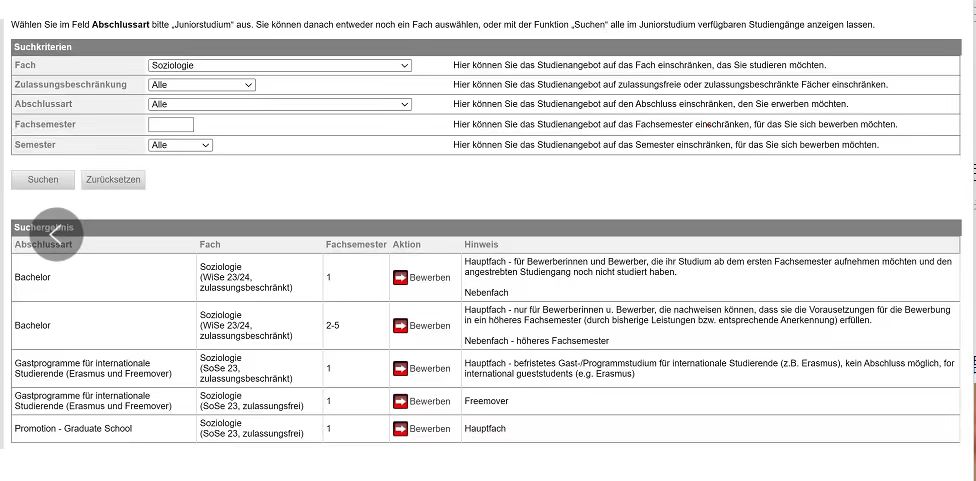976x481 pixels.
Task: Open the Abschlussart dropdown
Action: pos(279,104)
